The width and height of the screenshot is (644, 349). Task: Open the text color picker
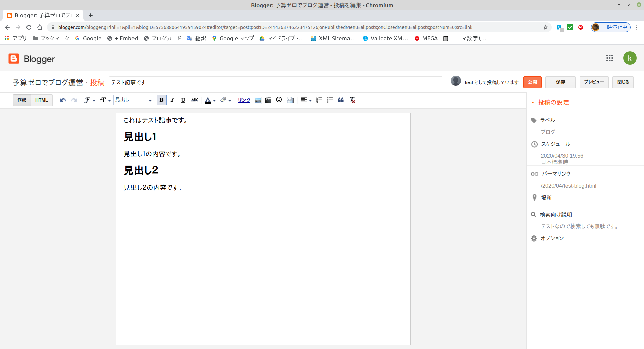[210, 100]
